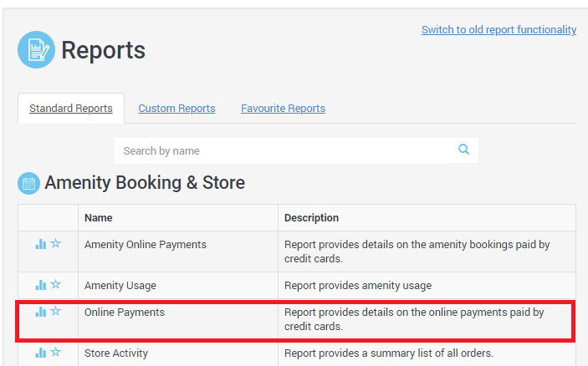
Task: Click the Reports page header icon
Action: (36, 50)
